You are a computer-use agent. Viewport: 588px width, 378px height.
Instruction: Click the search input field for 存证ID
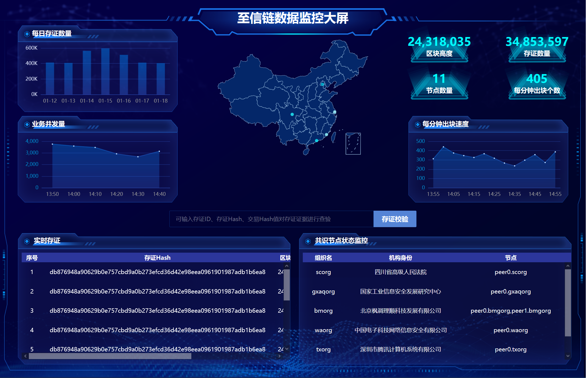(271, 219)
